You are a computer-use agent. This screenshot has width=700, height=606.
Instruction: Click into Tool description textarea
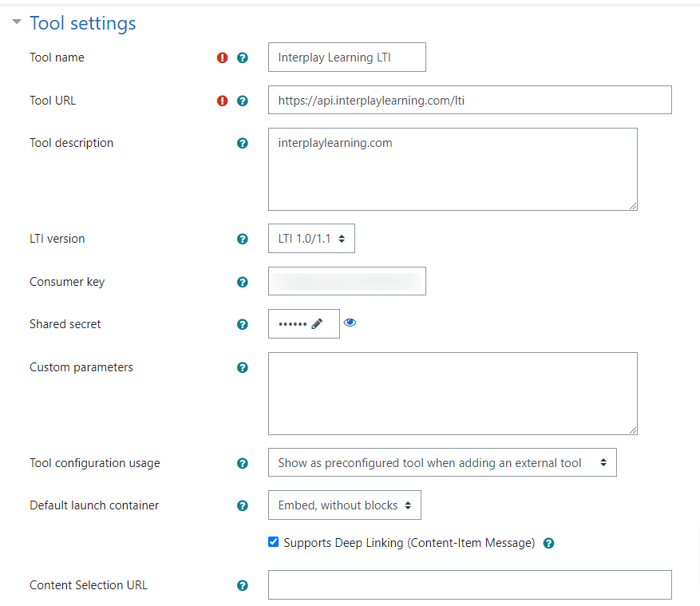point(453,169)
